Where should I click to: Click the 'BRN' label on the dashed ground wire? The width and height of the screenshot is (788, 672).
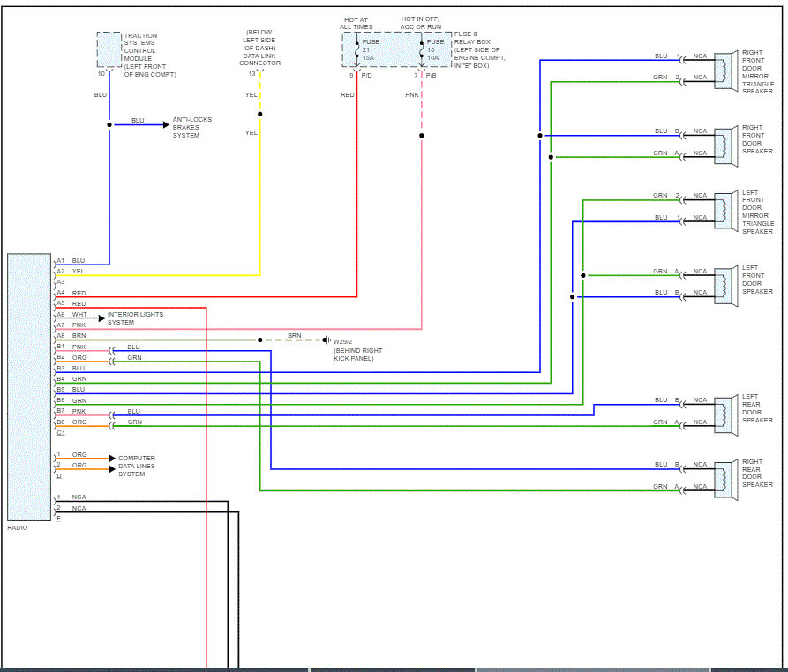click(x=295, y=335)
